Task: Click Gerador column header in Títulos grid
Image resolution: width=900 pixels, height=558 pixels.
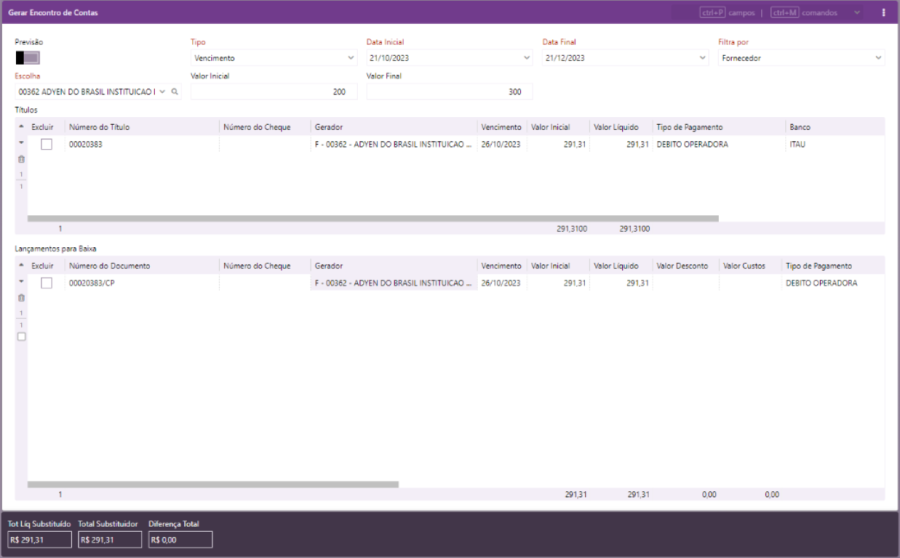Action: coord(328,127)
